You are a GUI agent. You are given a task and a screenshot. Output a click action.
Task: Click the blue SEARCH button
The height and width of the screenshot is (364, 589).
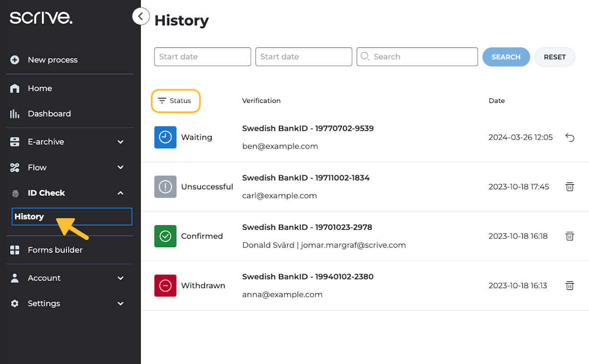[x=506, y=57]
